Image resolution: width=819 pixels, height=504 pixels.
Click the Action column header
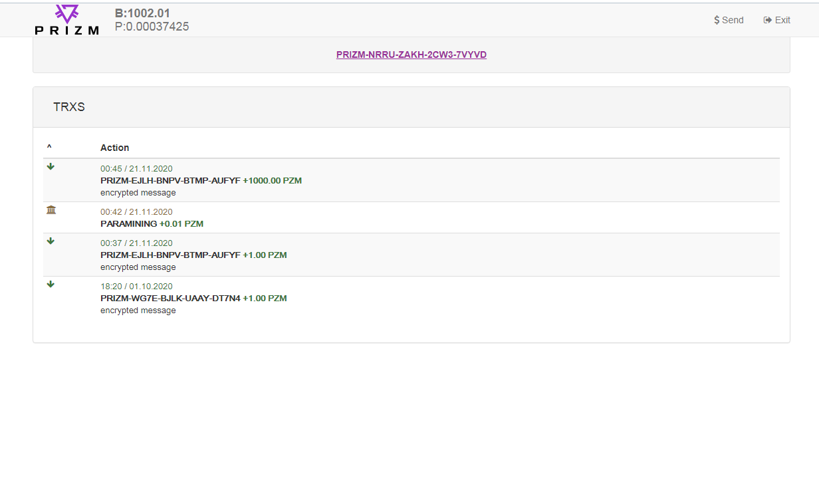click(x=115, y=148)
